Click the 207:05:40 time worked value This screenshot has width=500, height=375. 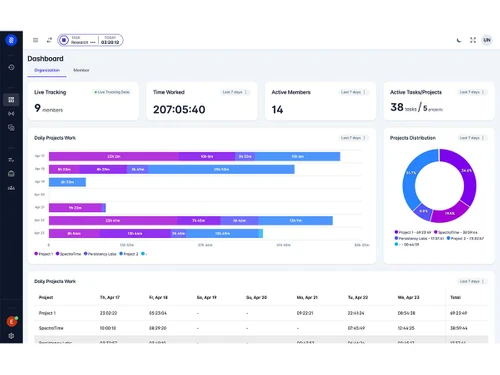(x=179, y=110)
